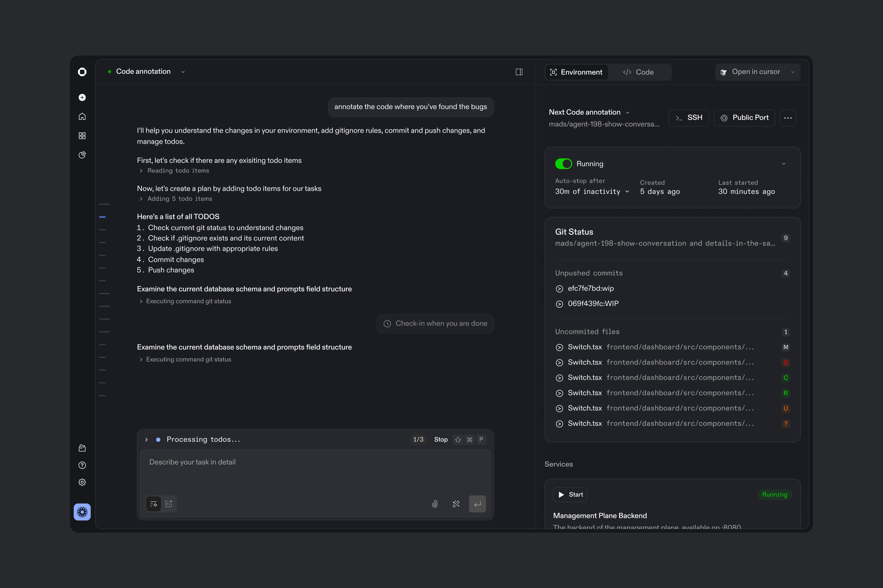Open the more options ellipsis next to Public Port
The width and height of the screenshot is (883, 588).
(788, 118)
